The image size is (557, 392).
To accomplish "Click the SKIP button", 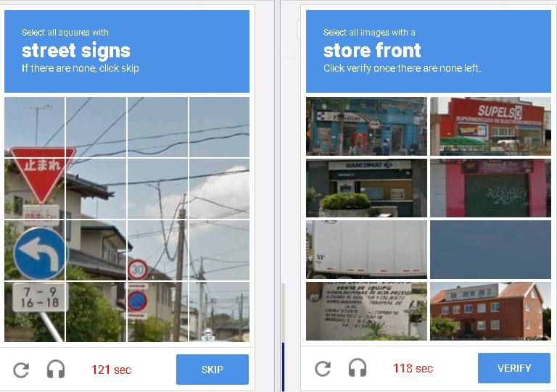I will coord(213,370).
